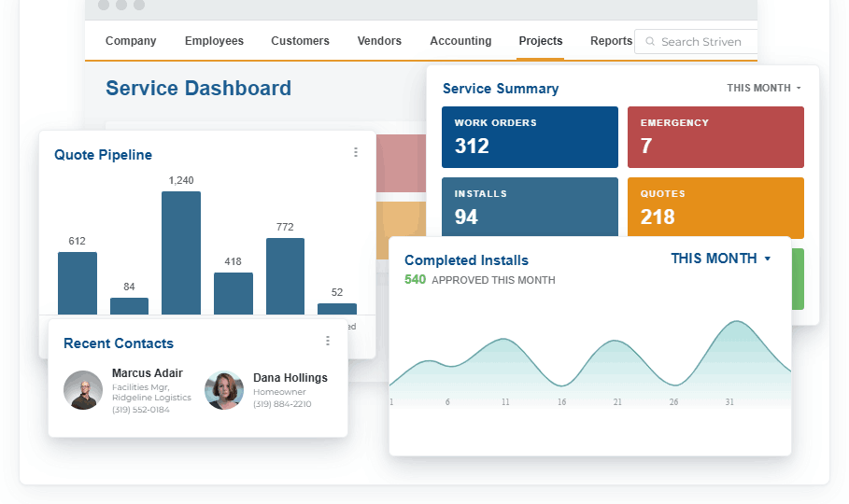849x504 pixels.
Task: Open the Employees menu
Action: coord(214,41)
